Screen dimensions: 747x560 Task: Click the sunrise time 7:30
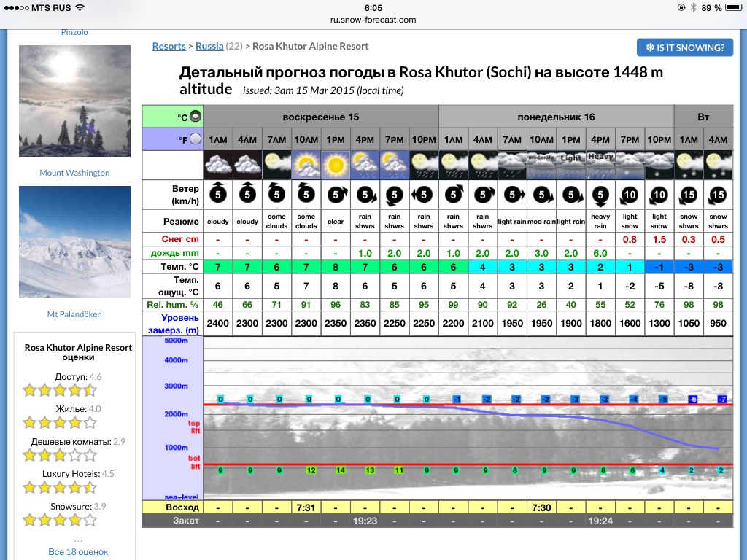click(x=542, y=507)
